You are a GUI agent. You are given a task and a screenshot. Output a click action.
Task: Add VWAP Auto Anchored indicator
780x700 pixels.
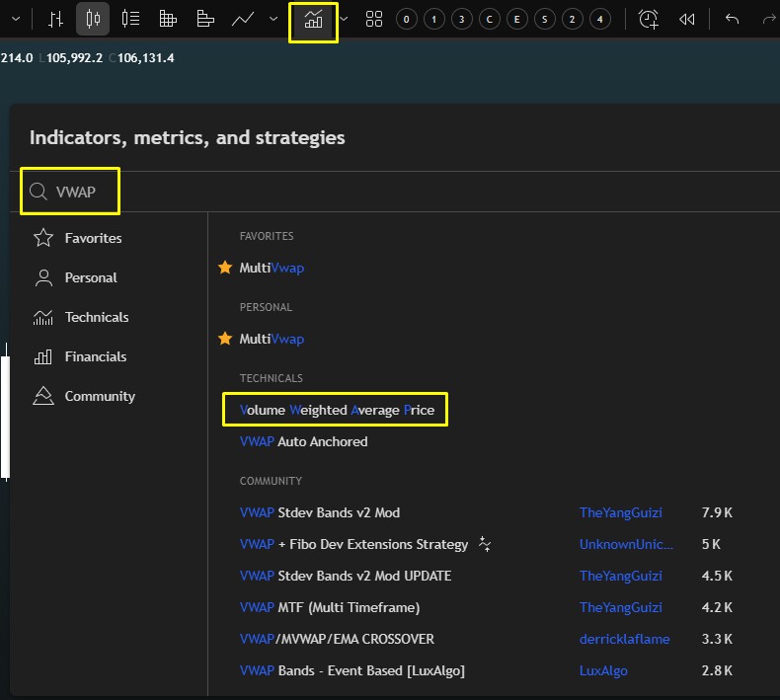[303, 441]
